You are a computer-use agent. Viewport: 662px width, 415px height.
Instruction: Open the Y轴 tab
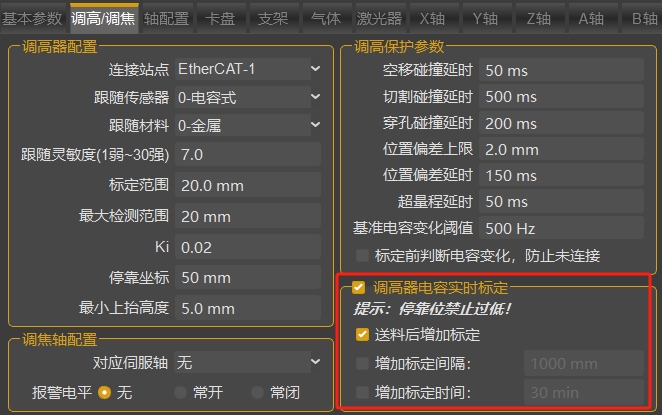[x=486, y=18]
